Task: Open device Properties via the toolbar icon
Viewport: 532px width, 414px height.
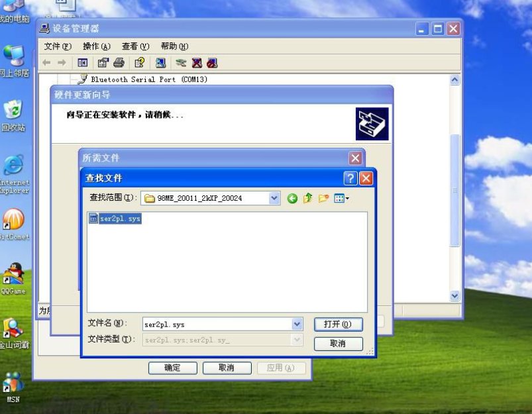Action: pos(103,63)
